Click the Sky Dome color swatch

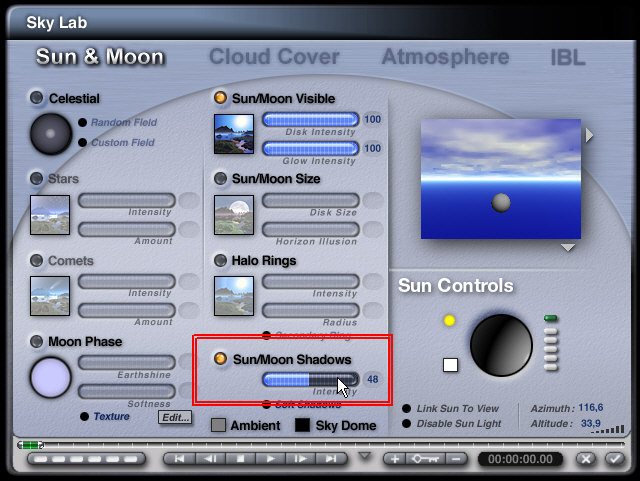[302, 425]
